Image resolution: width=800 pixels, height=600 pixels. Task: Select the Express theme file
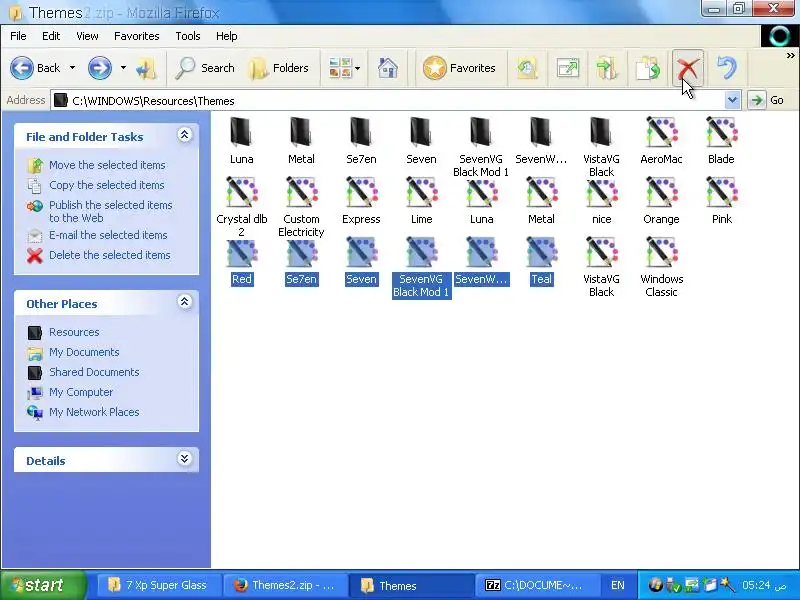[x=361, y=192]
